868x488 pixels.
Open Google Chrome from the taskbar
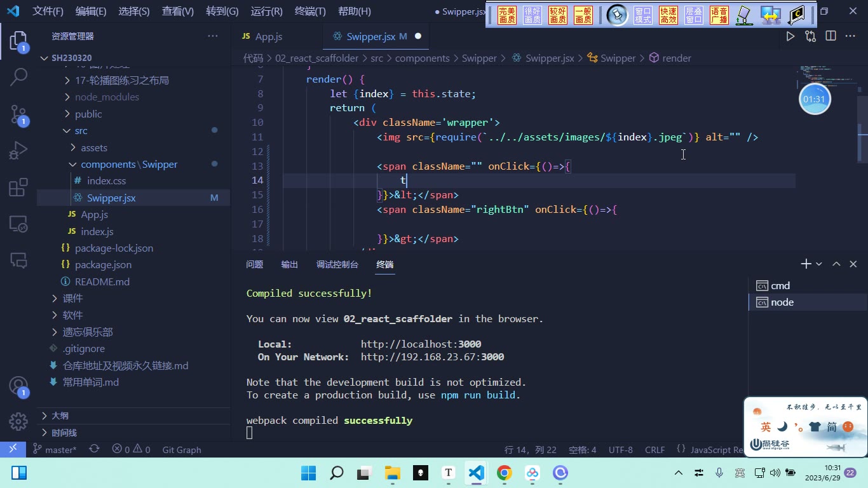point(505,473)
